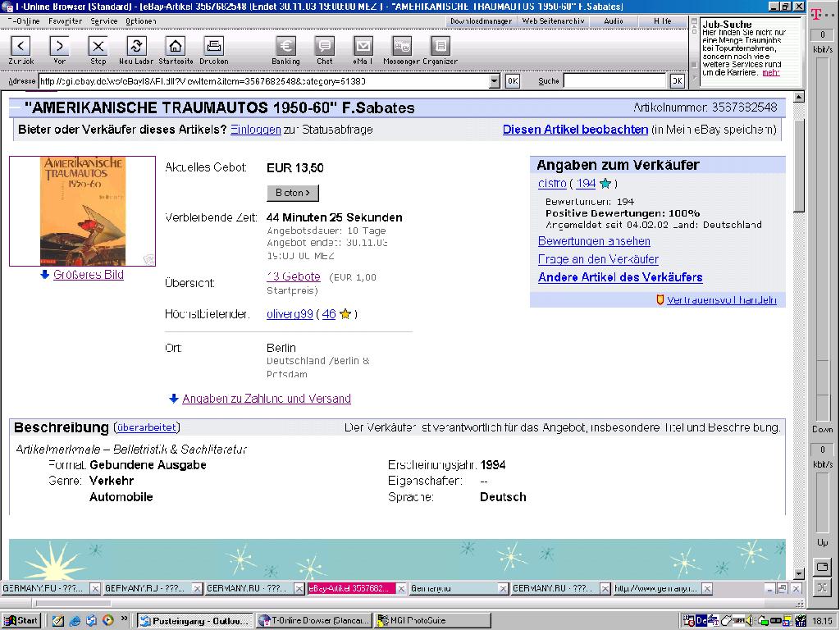The width and height of the screenshot is (840, 630).
Task: Open the Favoriten menu
Action: pos(65,21)
